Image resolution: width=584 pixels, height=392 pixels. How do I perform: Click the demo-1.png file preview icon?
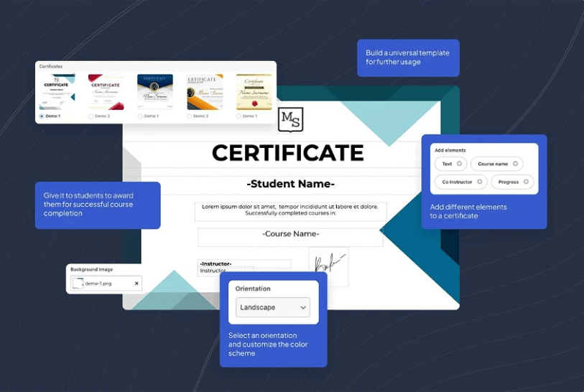click(78, 284)
